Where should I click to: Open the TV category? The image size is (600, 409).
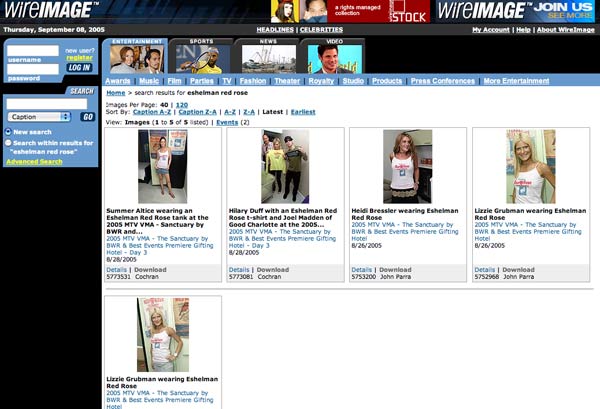227,81
